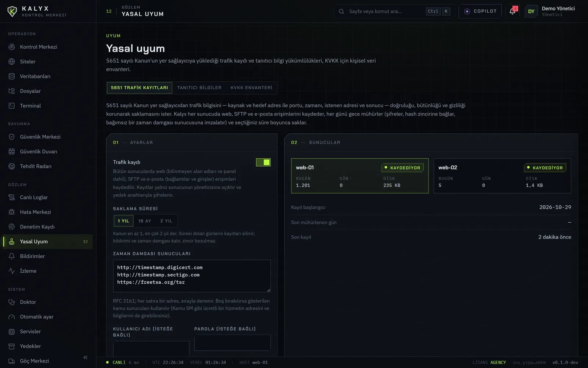Click the Güvenlik Duvarı firewall icon
The height and width of the screenshot is (368, 588).
click(12, 152)
